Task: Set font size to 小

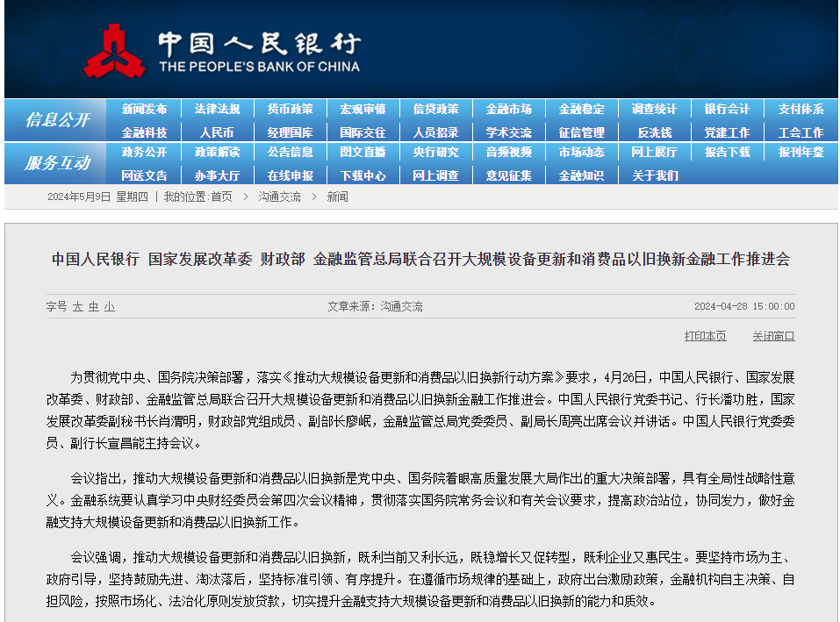Action: point(110,307)
